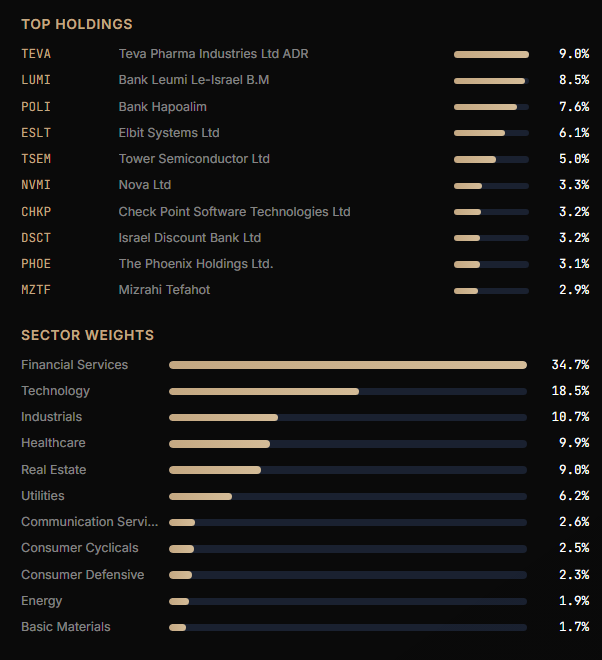Click the 2.9% weight value
The height and width of the screenshot is (660, 602).
point(574,290)
